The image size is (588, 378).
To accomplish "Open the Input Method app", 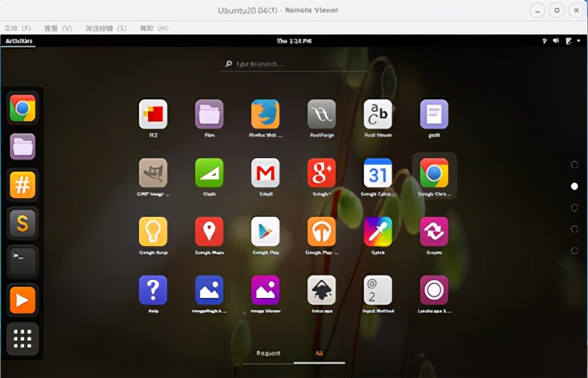I will point(378,290).
